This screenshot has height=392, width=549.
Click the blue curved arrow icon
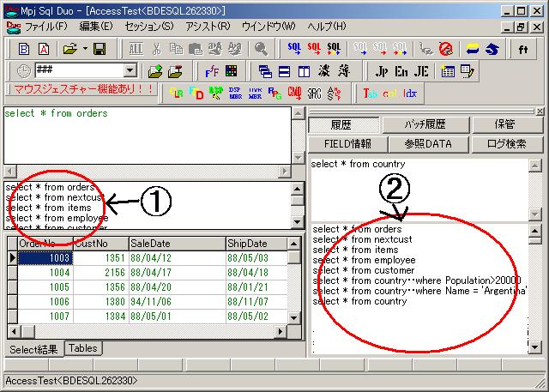tap(492, 49)
